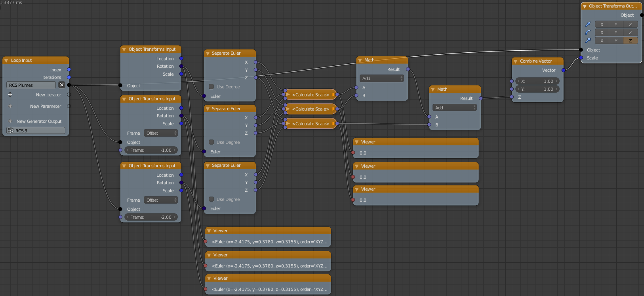Click the grid icon on the RCS 3 field
Screen dimensions: 644x296
pyautogui.click(x=11, y=130)
